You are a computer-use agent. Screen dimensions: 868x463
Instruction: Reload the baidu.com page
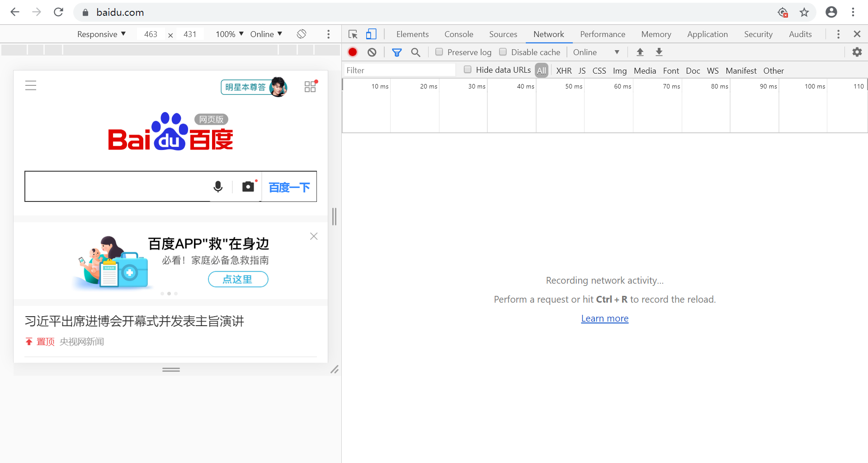point(58,12)
